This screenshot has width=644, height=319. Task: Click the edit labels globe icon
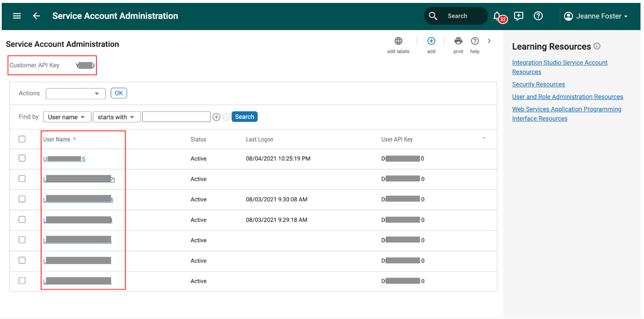click(x=398, y=41)
